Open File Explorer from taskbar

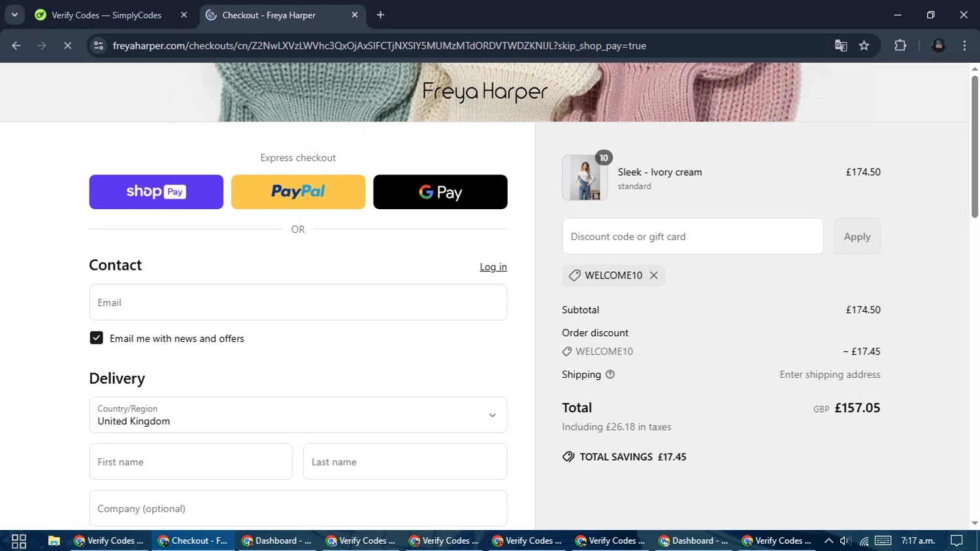[x=54, y=541]
